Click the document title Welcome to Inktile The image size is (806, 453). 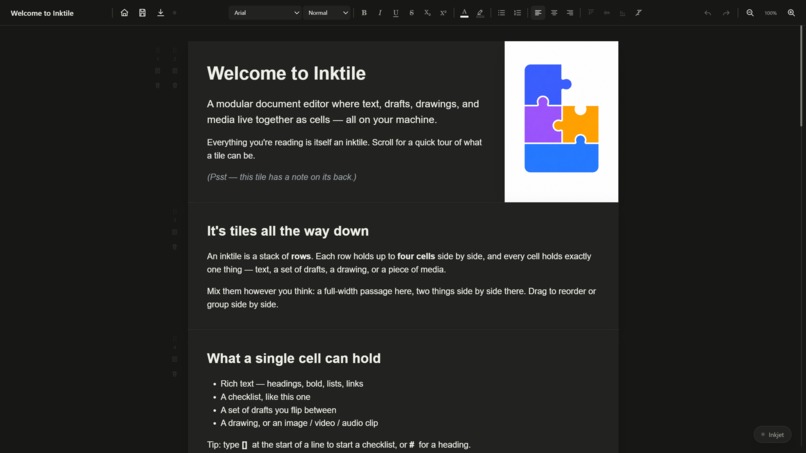click(x=42, y=13)
